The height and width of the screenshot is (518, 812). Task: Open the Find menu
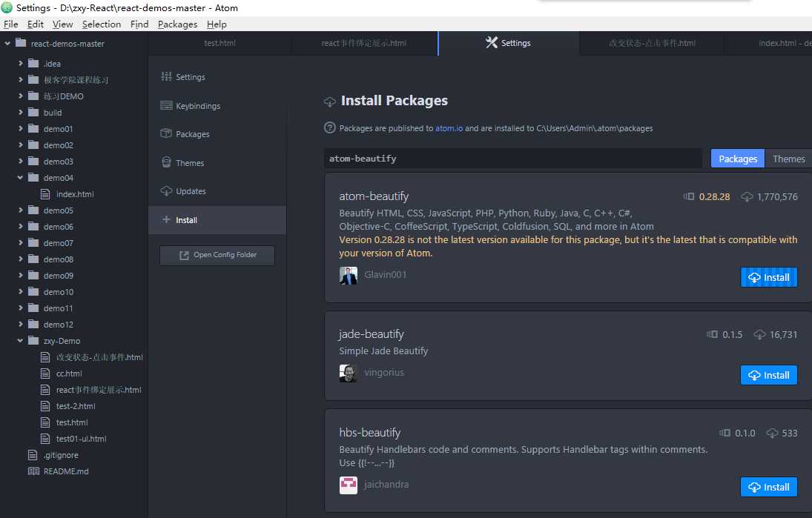[x=139, y=24]
